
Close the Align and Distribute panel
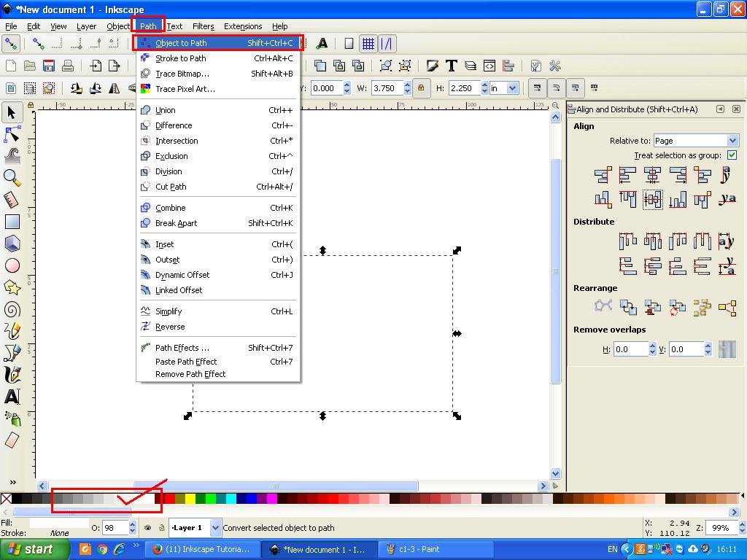point(736,109)
